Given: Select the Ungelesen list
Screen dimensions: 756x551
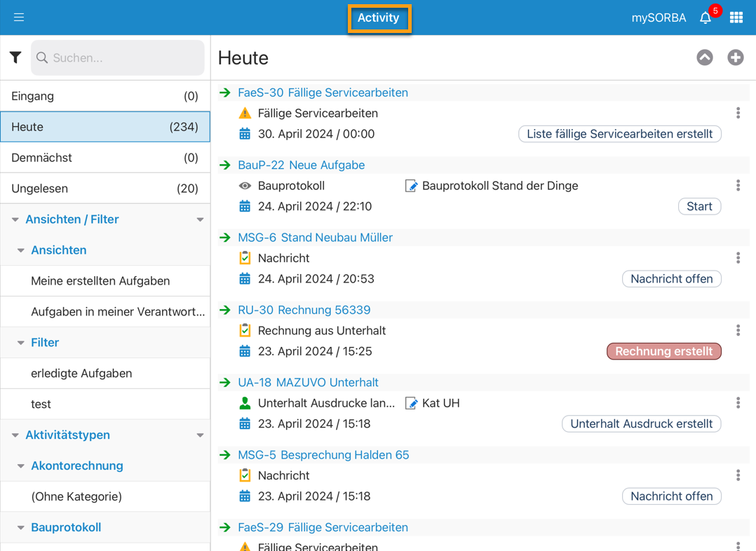Looking at the screenshot, I should 105,189.
